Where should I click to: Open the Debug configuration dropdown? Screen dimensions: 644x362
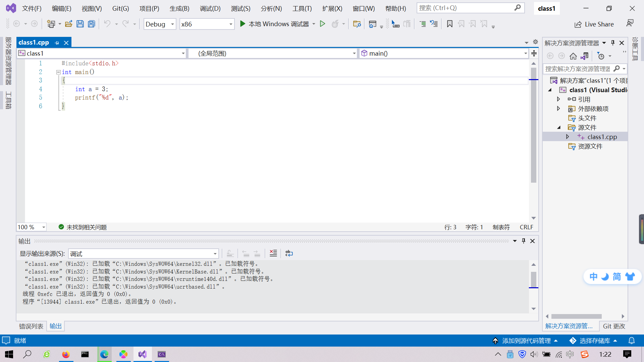point(172,24)
